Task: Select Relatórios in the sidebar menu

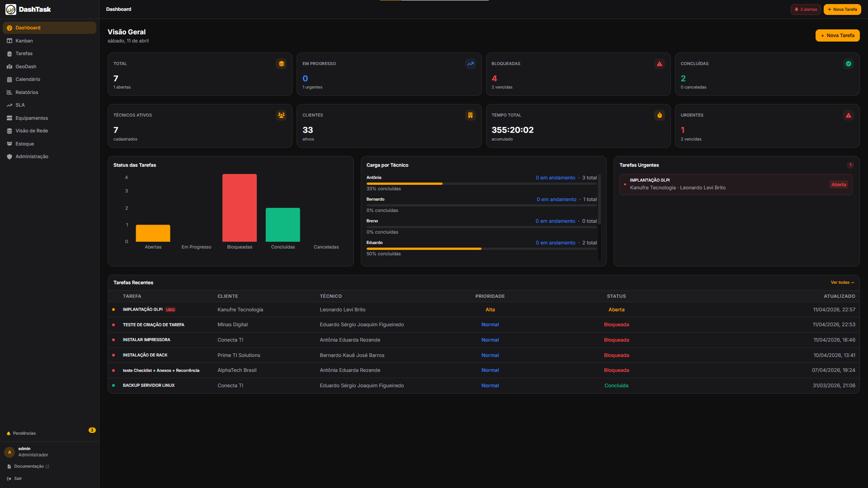Action: pos(27,92)
